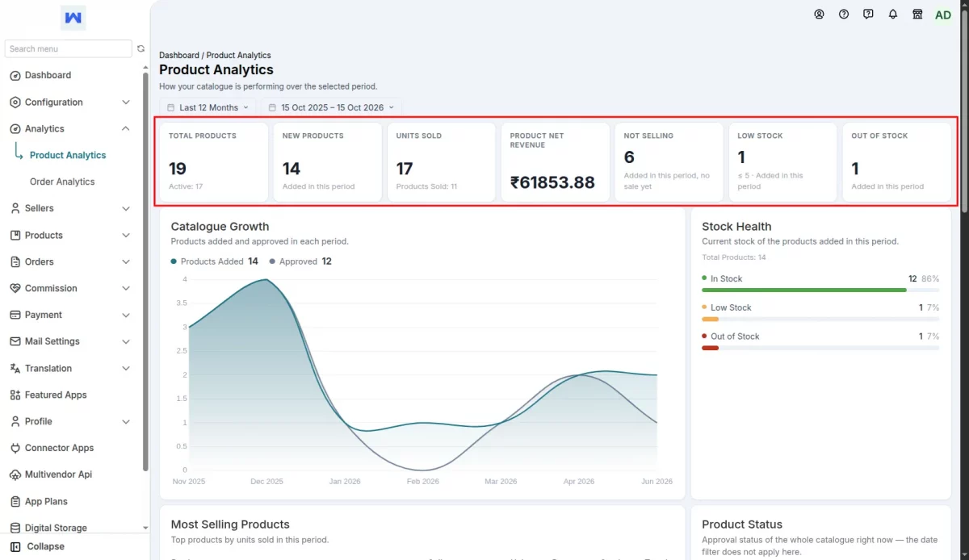Expand the Orders menu

click(69, 262)
